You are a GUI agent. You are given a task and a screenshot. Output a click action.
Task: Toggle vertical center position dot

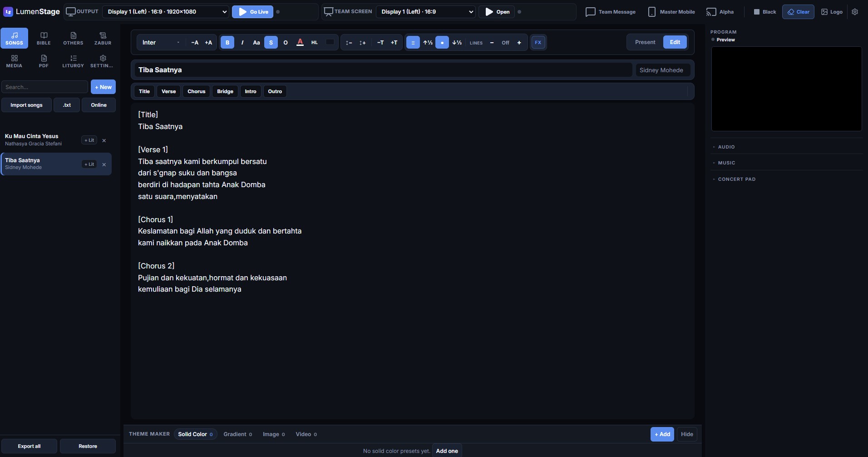(x=442, y=43)
